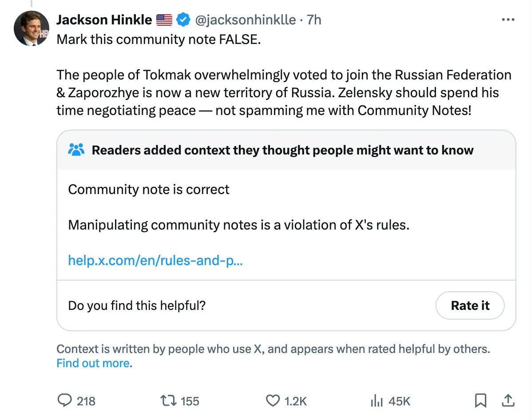The image size is (531, 420).
Task: Click the Jackson Hinkle display name
Action: [x=104, y=20]
